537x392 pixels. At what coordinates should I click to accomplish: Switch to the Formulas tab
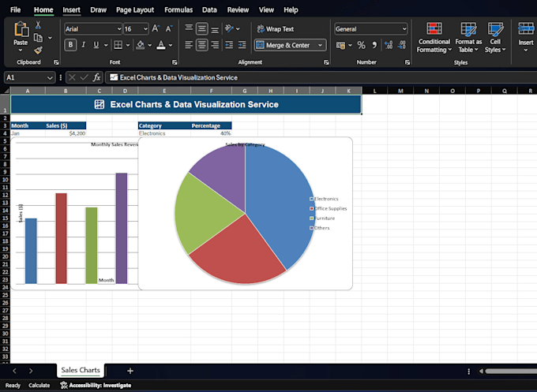178,10
